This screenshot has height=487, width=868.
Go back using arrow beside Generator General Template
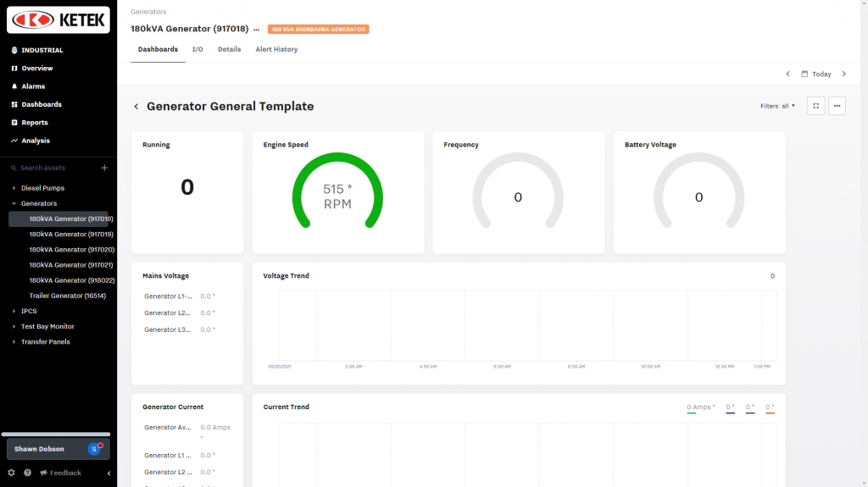(x=136, y=106)
